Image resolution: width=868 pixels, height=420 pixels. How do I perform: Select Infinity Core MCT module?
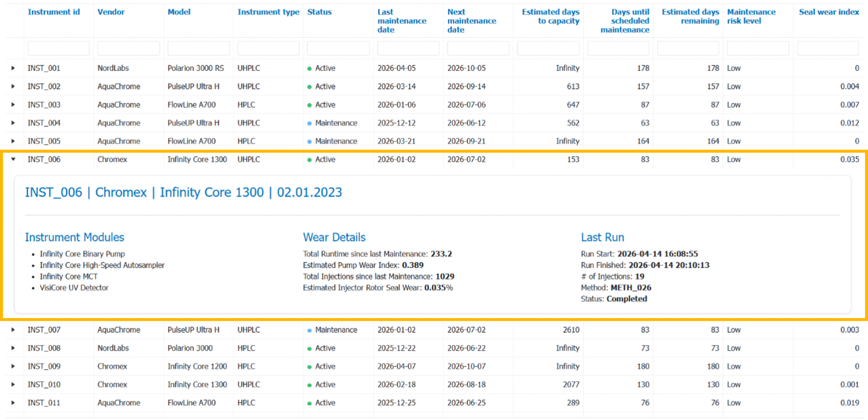[x=69, y=276]
